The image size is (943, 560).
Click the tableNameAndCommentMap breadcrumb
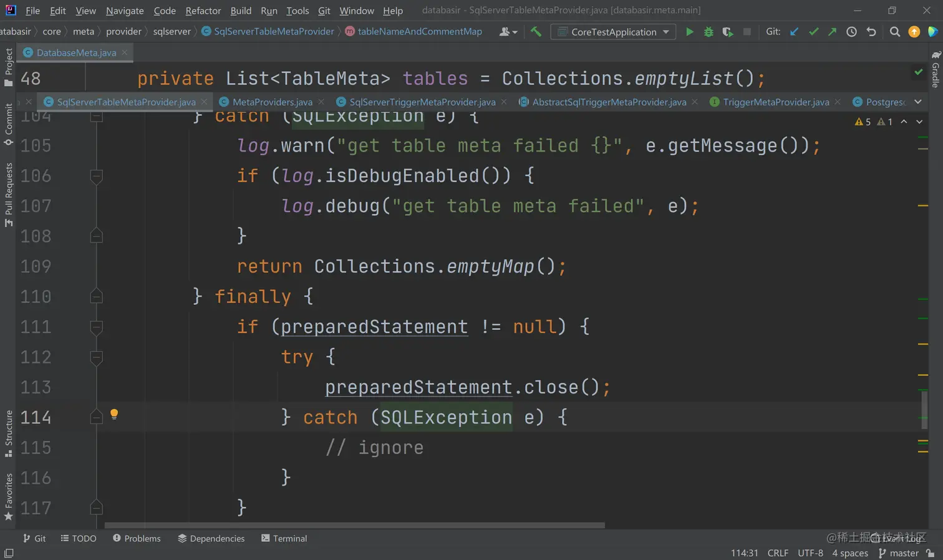(413, 31)
